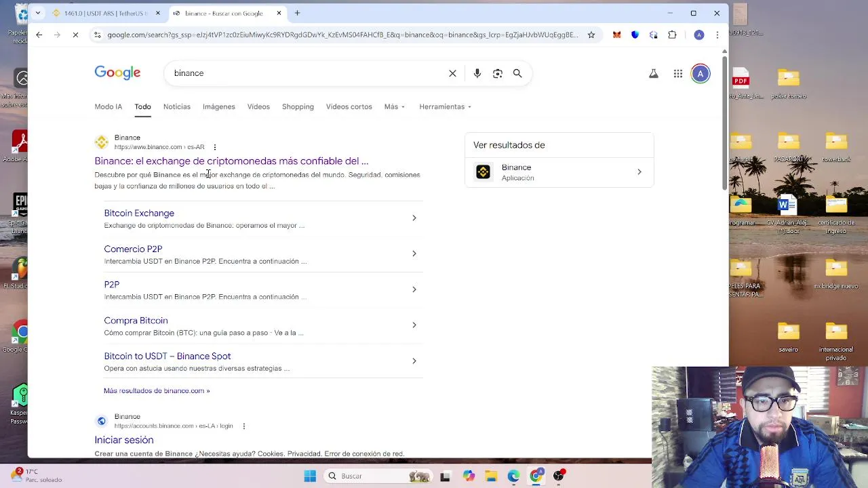This screenshot has height=488, width=868.
Task: Open Microsoft Edge from the taskbar
Action: coord(513,476)
